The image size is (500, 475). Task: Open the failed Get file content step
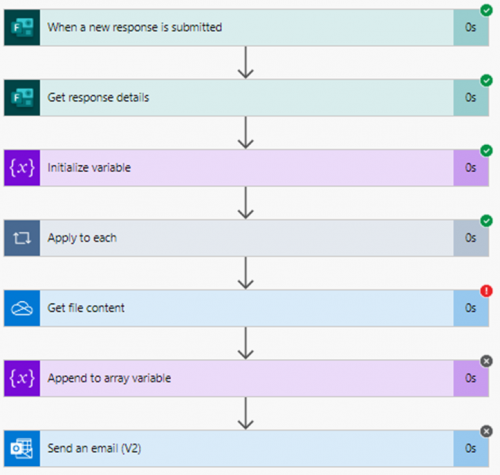tap(246, 308)
